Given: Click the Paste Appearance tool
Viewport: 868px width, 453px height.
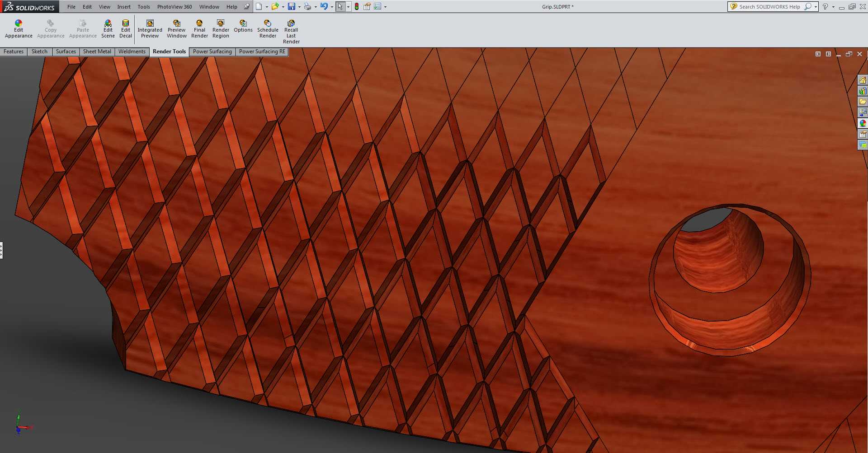Looking at the screenshot, I should (83, 29).
